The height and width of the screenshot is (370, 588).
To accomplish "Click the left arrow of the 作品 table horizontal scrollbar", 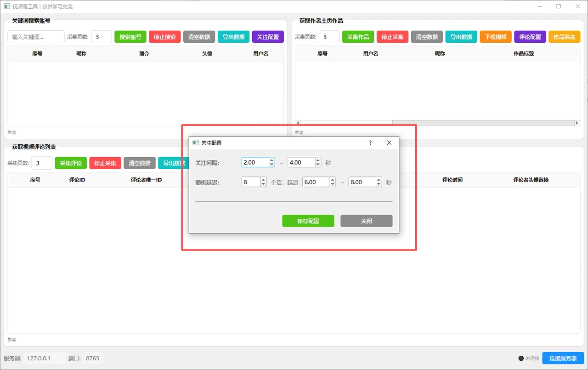I will [298, 123].
